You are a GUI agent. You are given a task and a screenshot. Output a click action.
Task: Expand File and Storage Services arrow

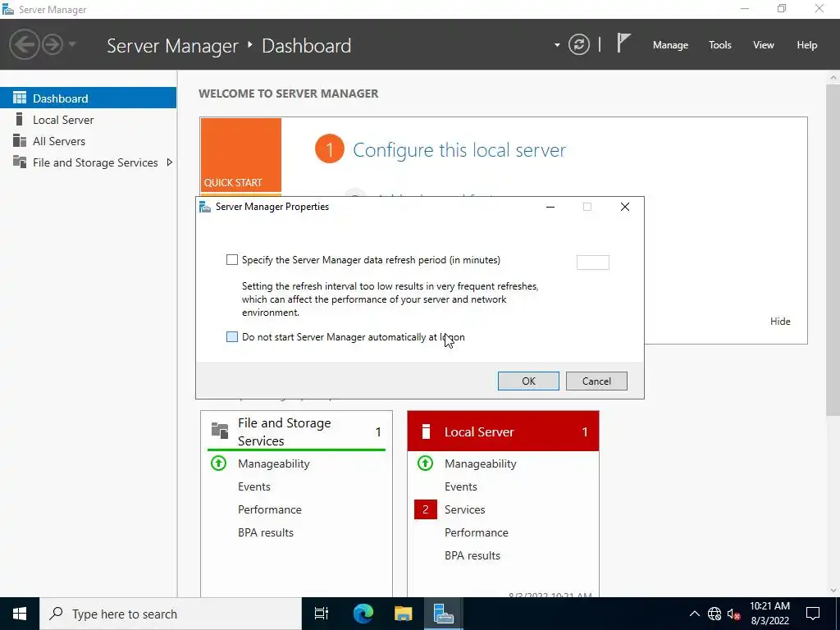pyautogui.click(x=169, y=162)
